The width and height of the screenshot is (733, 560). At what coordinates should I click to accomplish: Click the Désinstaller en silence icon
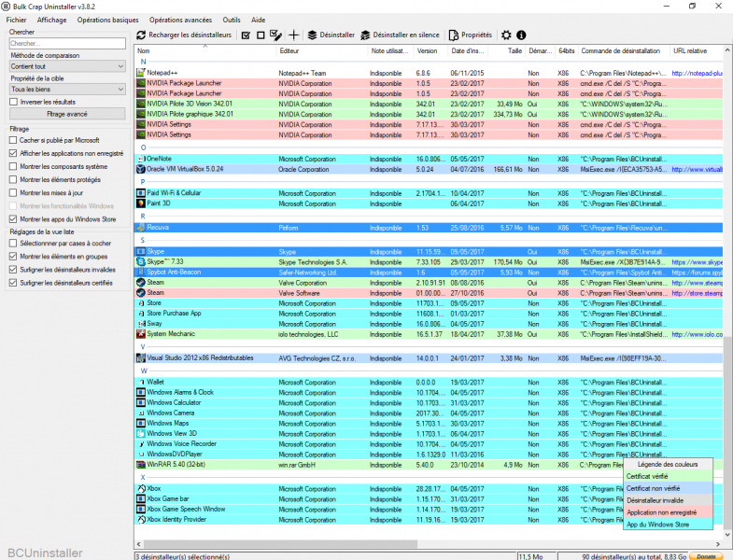pyautogui.click(x=365, y=35)
